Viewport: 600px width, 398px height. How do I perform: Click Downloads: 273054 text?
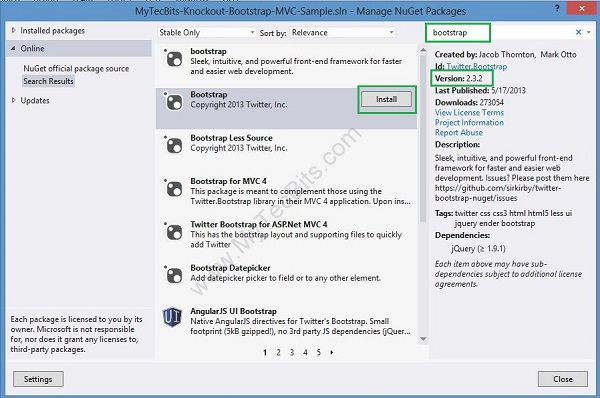[469, 102]
